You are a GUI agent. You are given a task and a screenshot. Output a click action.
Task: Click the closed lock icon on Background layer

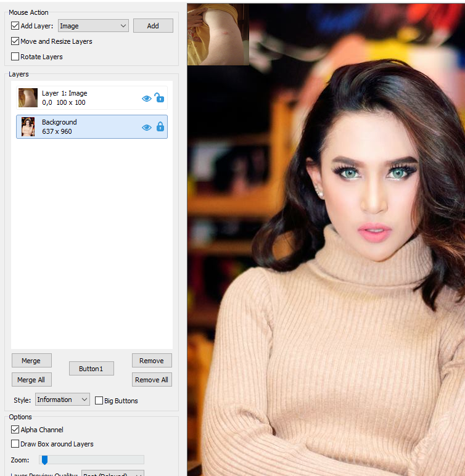tap(160, 126)
